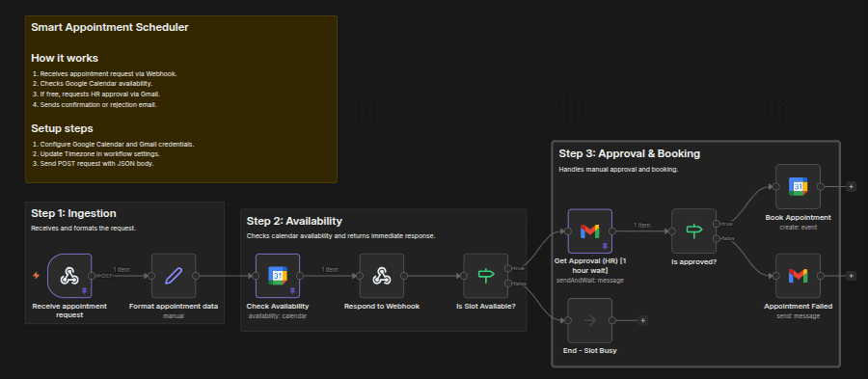Open the Get Approval (HR) Gmail node
The width and height of the screenshot is (868, 379).
click(x=589, y=230)
